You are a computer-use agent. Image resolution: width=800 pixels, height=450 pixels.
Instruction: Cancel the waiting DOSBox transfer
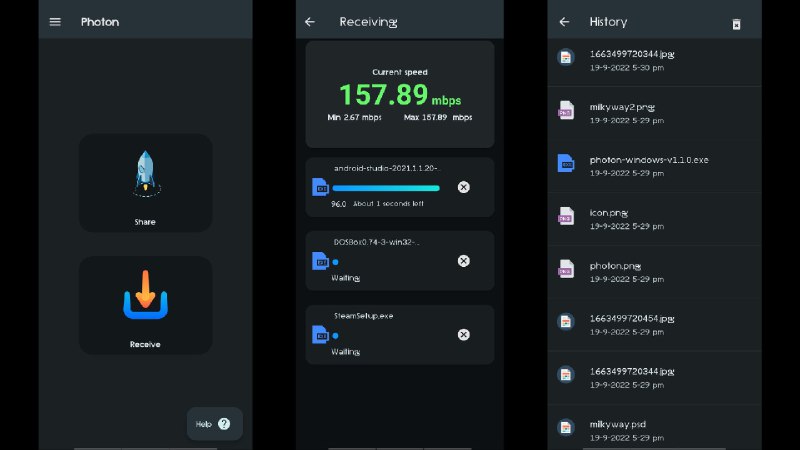coord(463,261)
